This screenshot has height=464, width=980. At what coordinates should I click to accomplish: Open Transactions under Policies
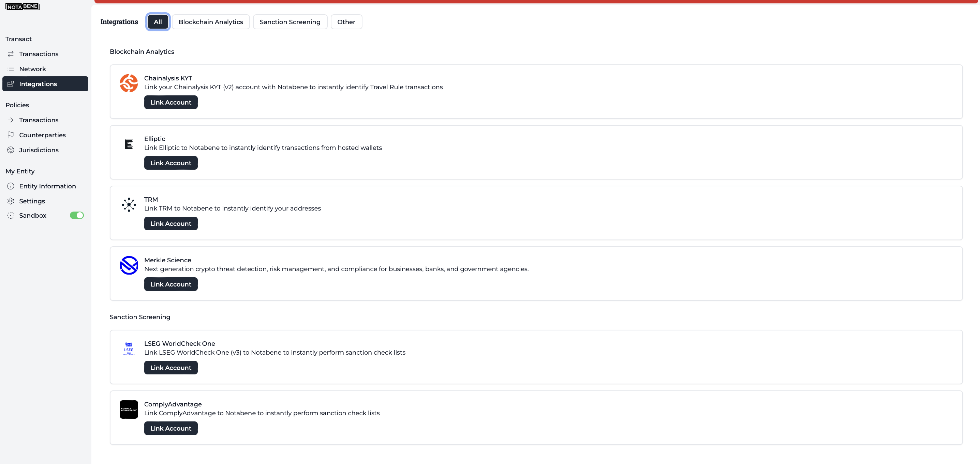click(45, 120)
